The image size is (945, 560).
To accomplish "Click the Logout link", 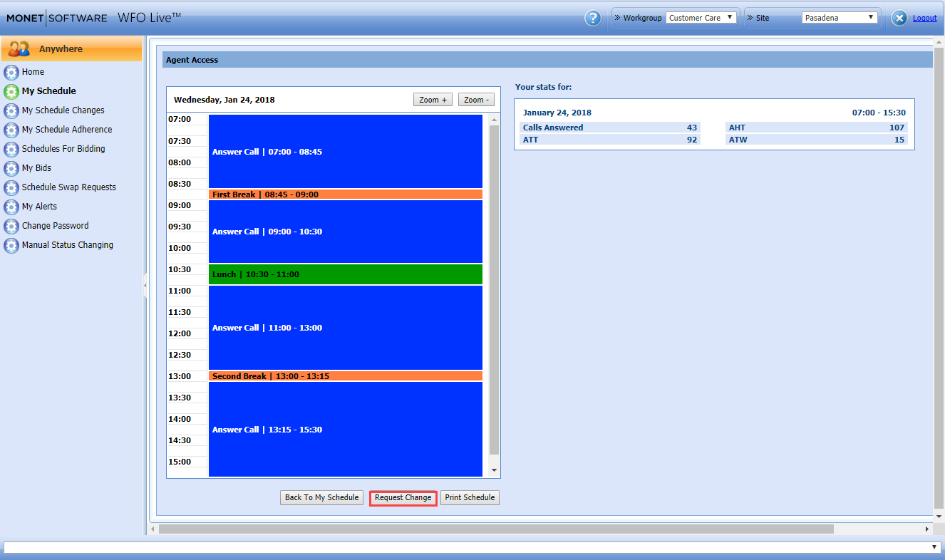I will pos(924,19).
